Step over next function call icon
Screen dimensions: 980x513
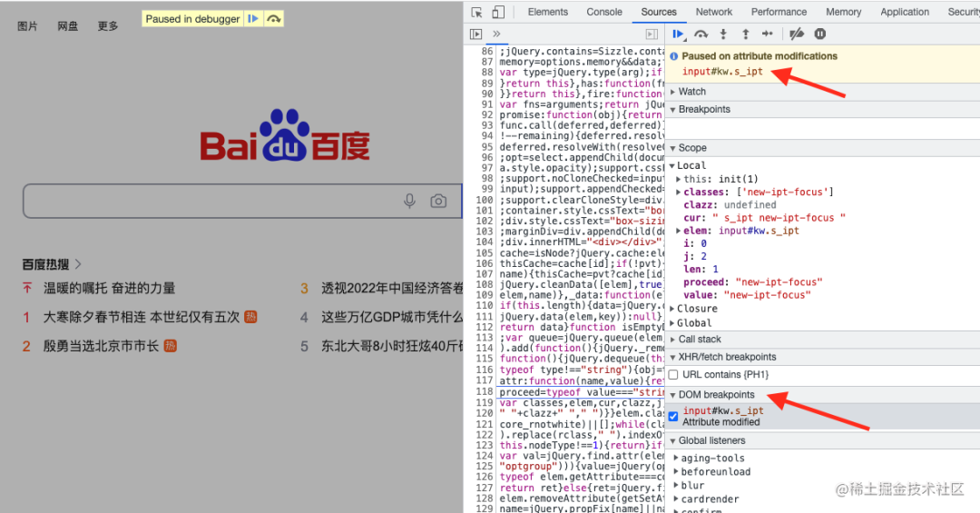point(701,34)
